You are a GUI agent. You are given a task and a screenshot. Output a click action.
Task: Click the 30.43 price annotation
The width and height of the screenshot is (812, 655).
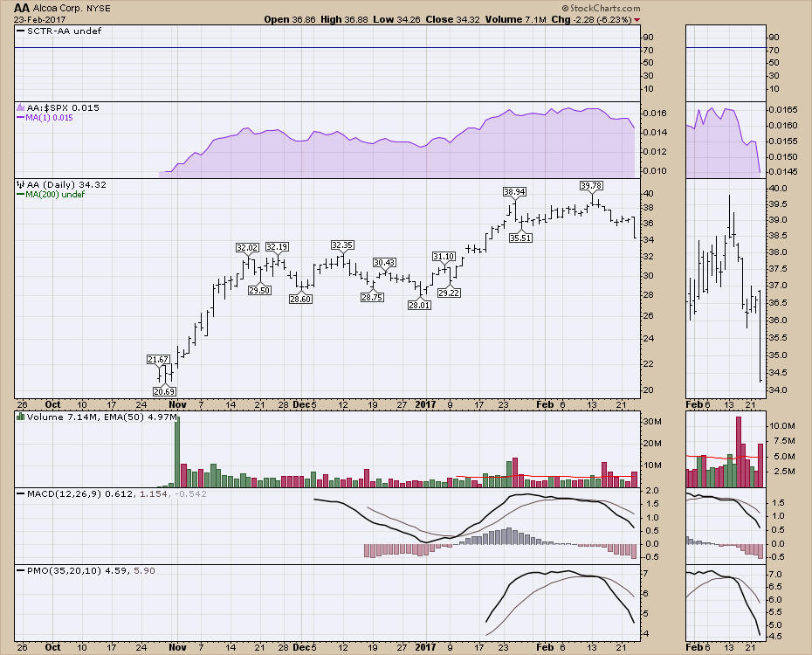click(x=384, y=263)
